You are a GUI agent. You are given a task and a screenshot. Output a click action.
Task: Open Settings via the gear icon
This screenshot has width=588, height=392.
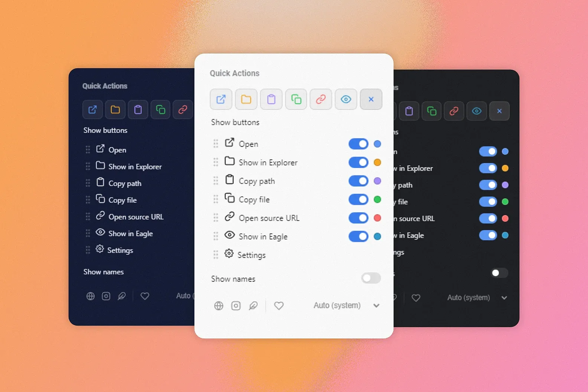point(229,254)
